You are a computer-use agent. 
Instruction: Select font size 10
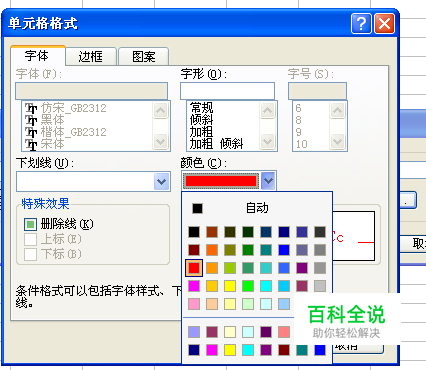point(301,144)
